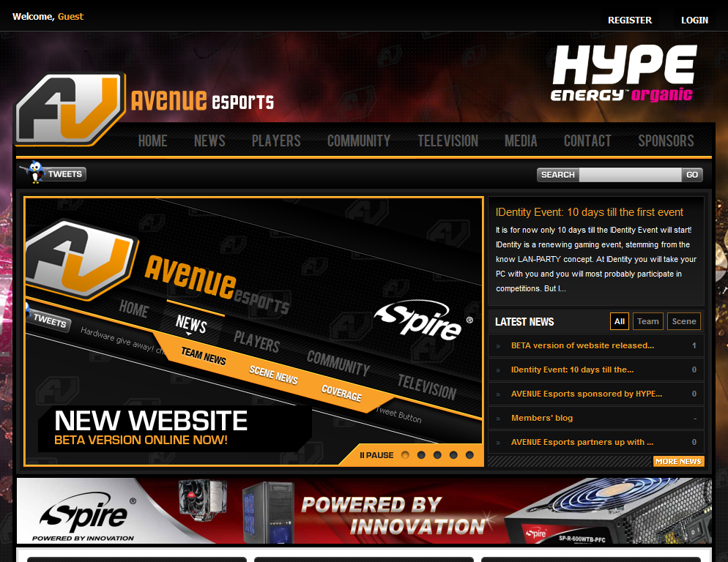Click the Guest username
The image size is (728, 562).
coord(70,16)
